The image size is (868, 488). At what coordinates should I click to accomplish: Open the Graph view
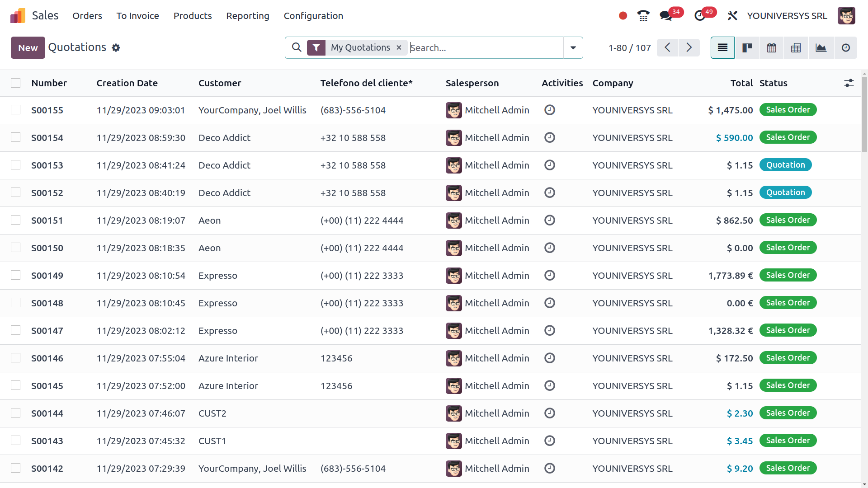coord(821,47)
